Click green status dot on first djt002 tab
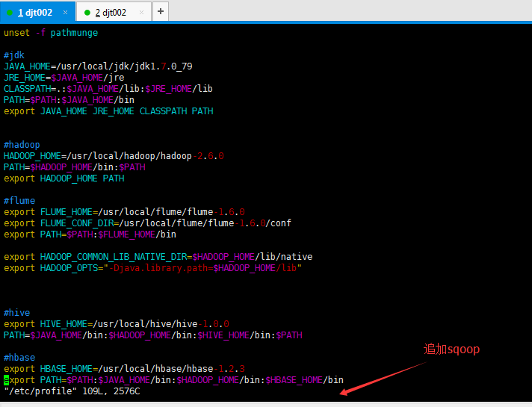The image size is (532, 407). pos(10,13)
